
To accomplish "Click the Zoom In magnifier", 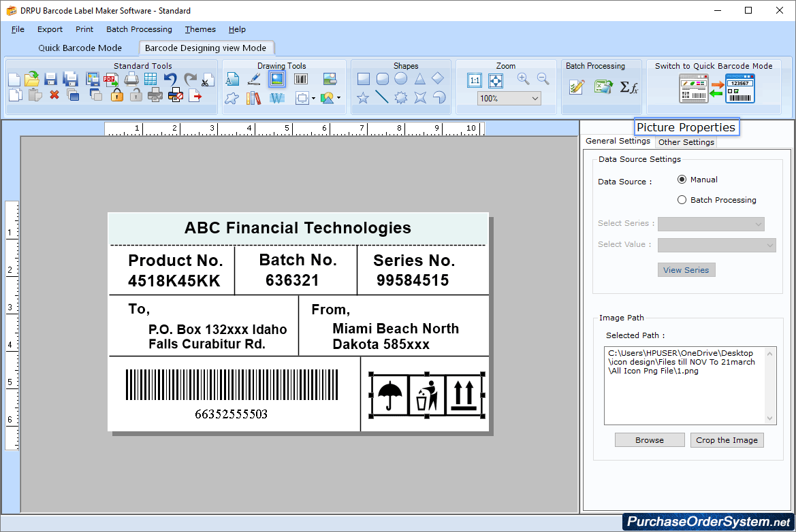I will [524, 79].
